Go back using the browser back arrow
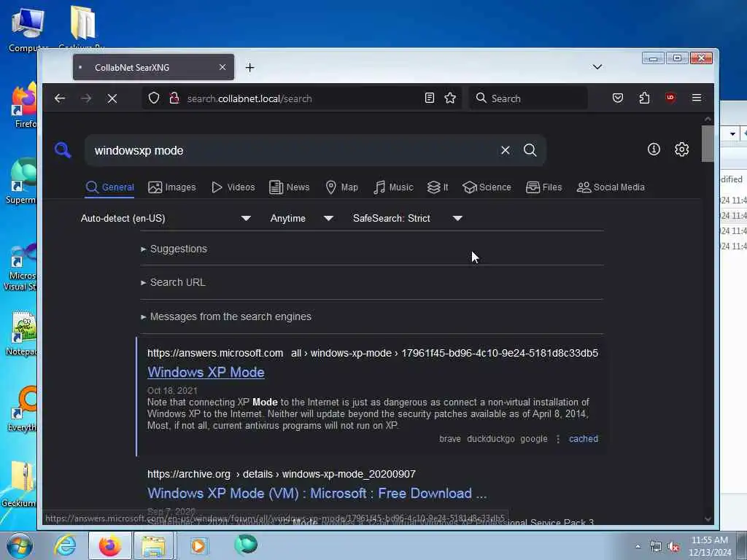Viewport: 747px width, 560px height. pyautogui.click(x=60, y=98)
